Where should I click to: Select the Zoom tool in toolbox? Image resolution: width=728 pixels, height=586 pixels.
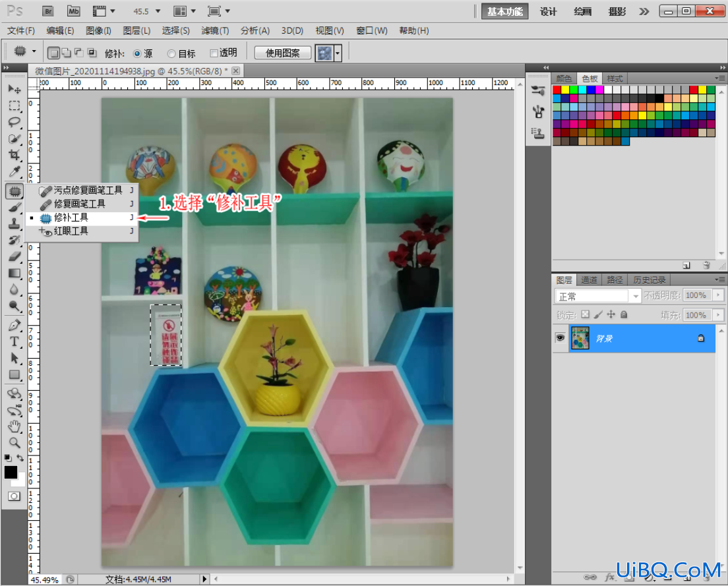point(15,443)
